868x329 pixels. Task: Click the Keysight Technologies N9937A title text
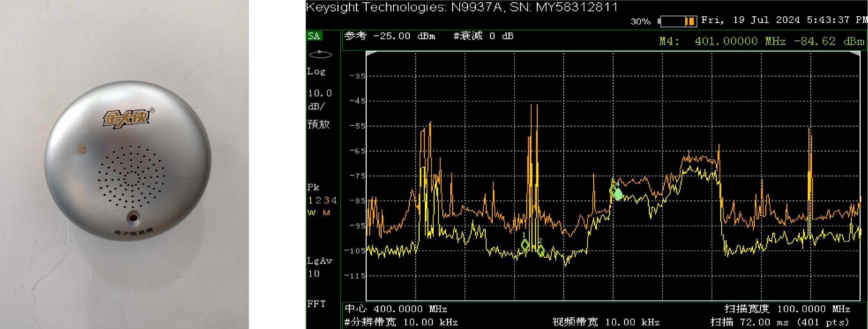coord(462,7)
